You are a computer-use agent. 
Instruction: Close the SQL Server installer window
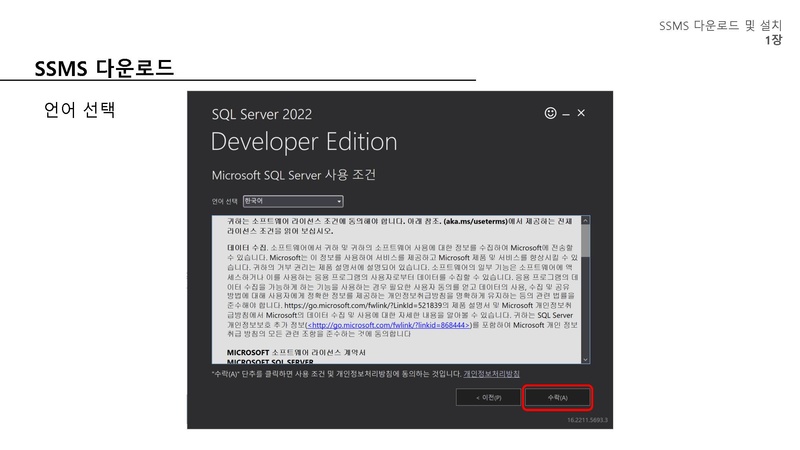pyautogui.click(x=581, y=113)
